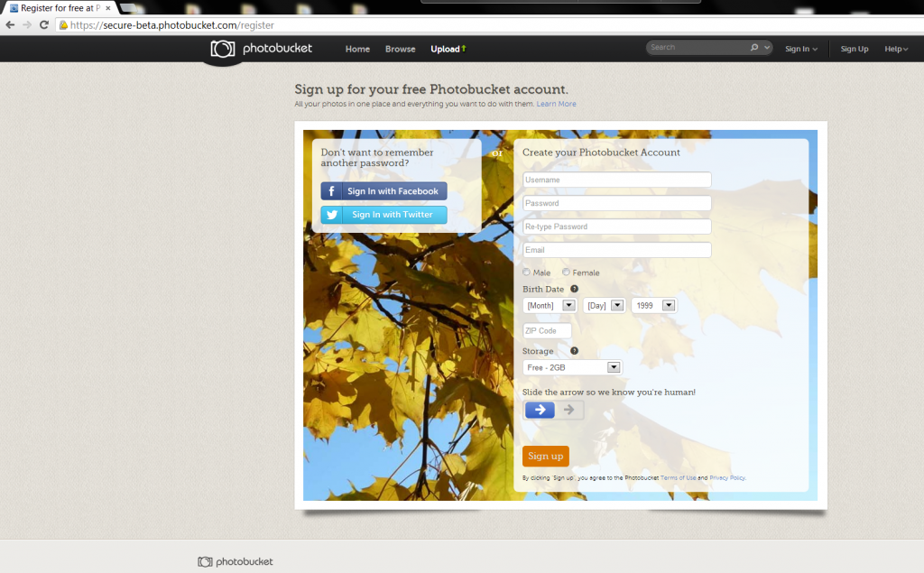Select the Female radio button

tap(566, 273)
